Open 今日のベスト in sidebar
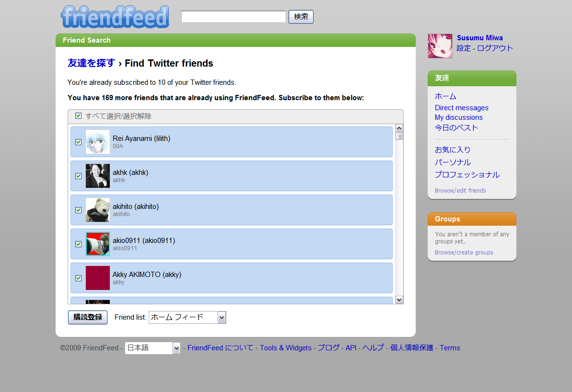 pyautogui.click(x=456, y=127)
